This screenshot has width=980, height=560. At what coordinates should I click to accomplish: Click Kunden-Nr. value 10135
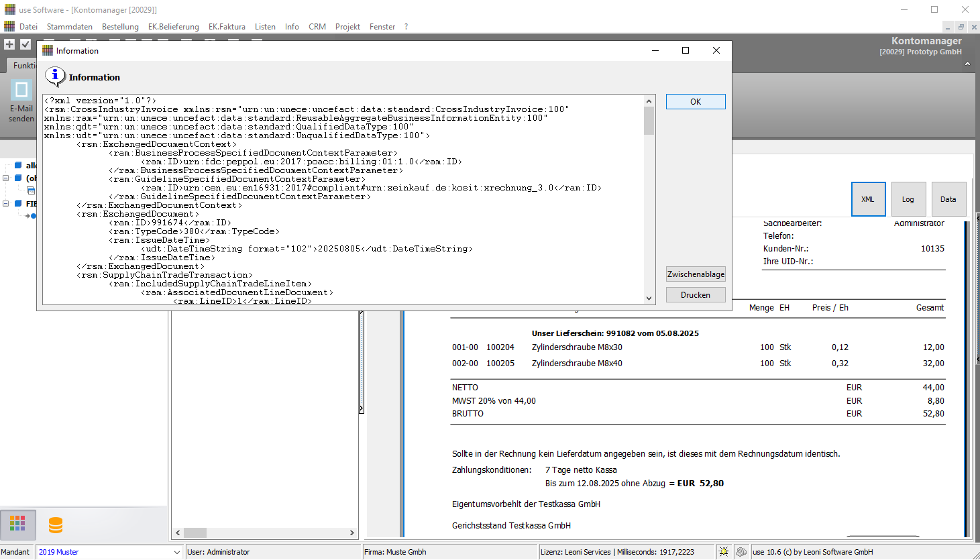point(932,249)
